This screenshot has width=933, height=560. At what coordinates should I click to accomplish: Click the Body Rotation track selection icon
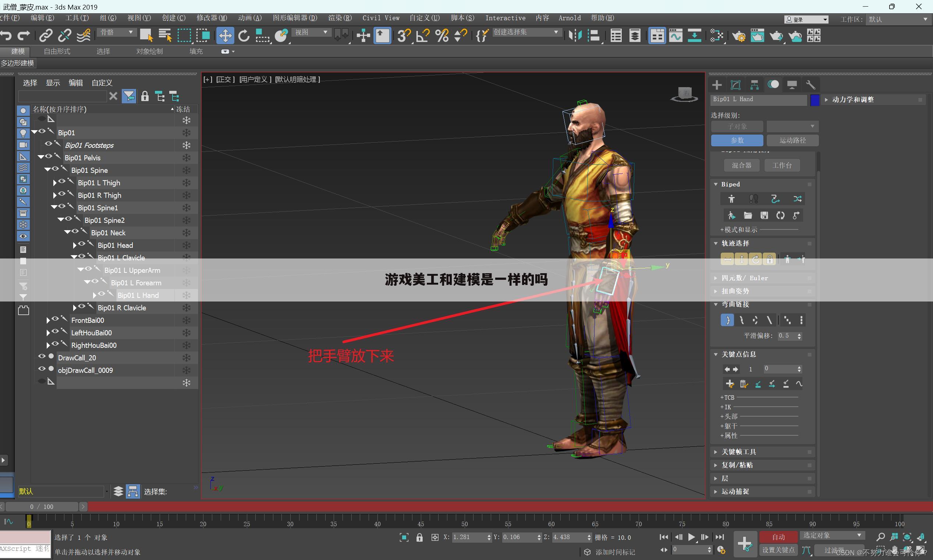756,259
